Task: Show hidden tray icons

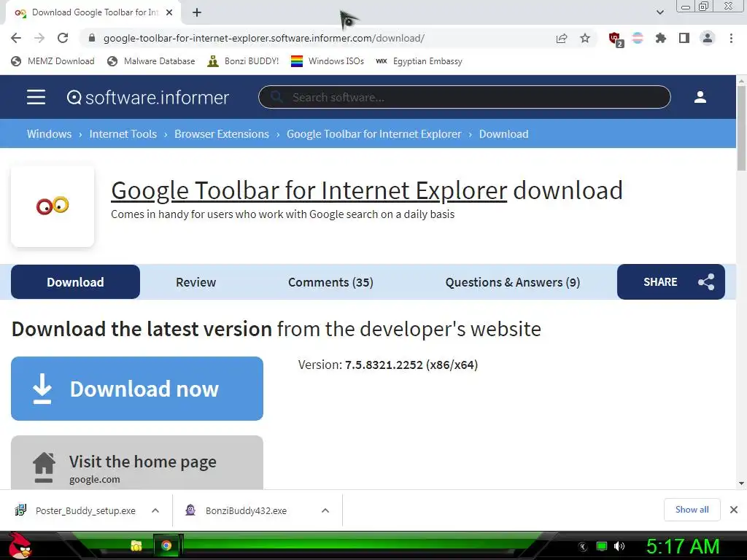Action: [583, 546]
